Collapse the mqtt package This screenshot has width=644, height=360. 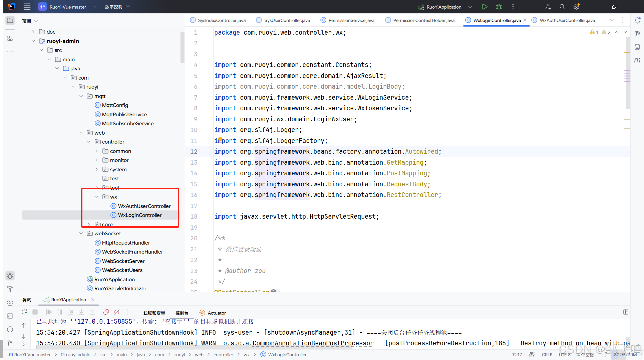(81, 96)
